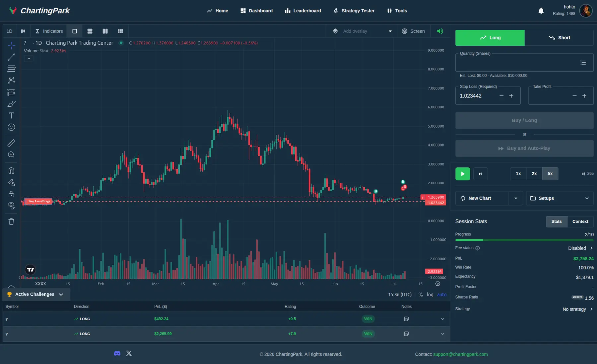Open the notifications bell

tap(541, 11)
